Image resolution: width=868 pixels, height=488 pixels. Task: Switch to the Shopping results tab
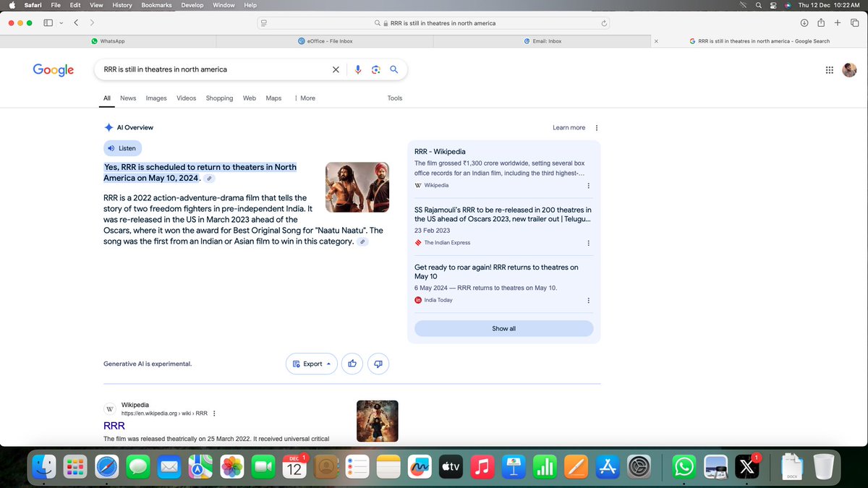(219, 98)
